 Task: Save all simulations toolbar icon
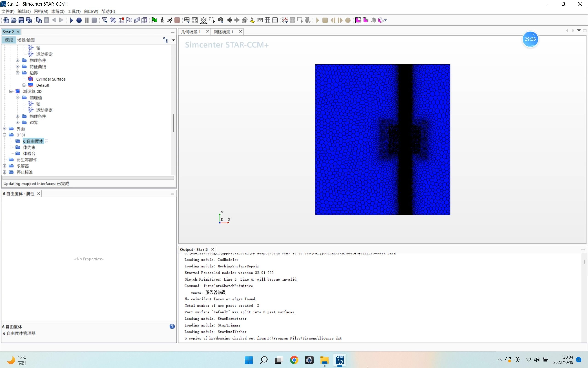tap(29, 20)
